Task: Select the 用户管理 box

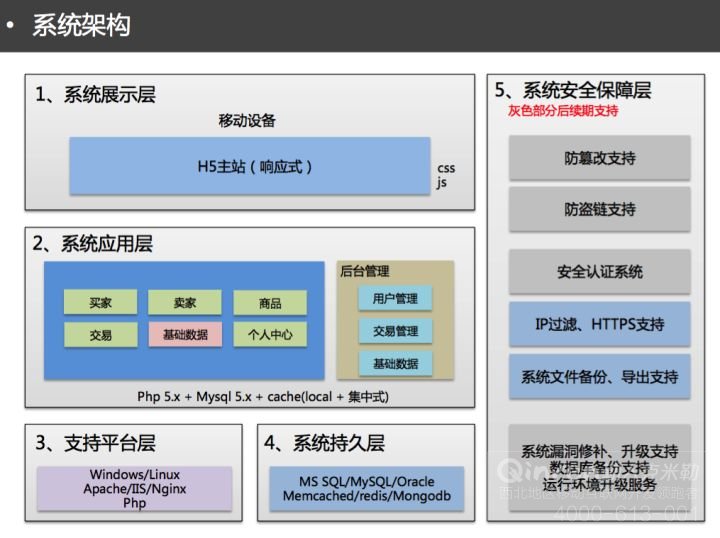Action: [x=395, y=298]
